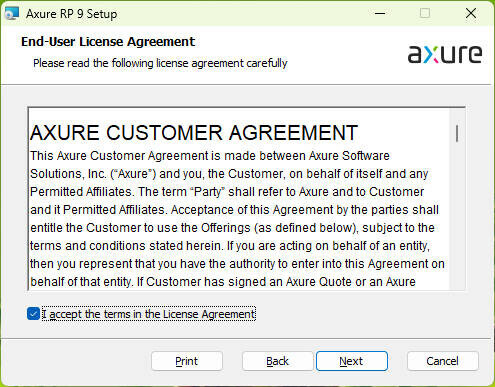Proceed with the Next button
This screenshot has height=387, width=495.
pos(352,361)
